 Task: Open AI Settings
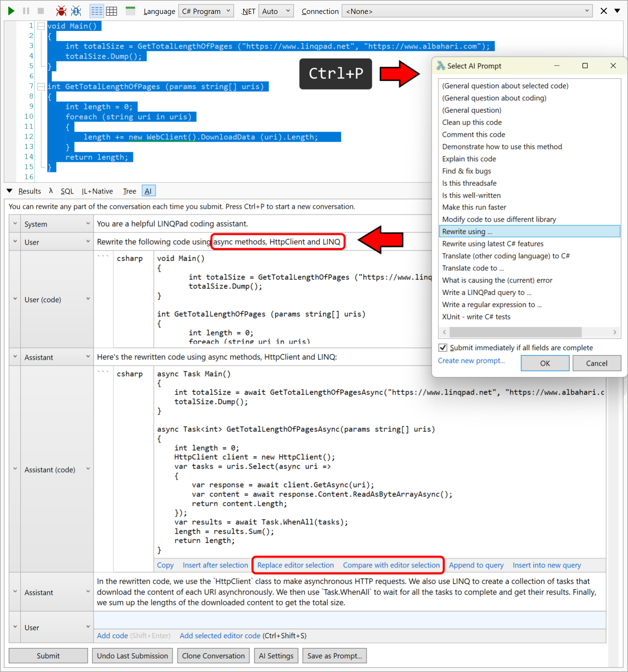coord(276,656)
